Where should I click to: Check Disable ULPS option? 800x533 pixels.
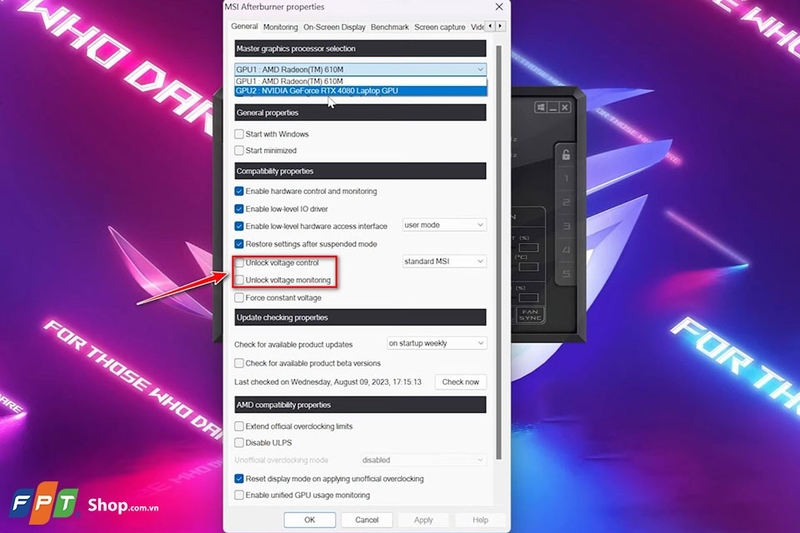click(239, 442)
